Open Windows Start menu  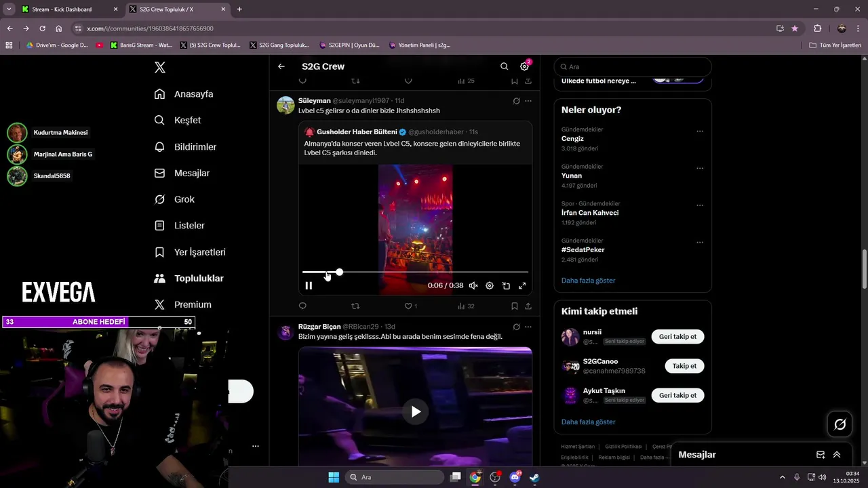[334, 477]
